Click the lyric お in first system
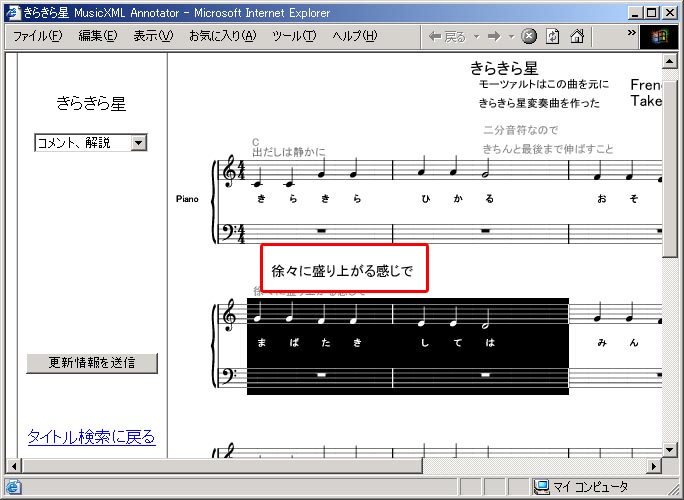This screenshot has width=684, height=500. point(602,199)
